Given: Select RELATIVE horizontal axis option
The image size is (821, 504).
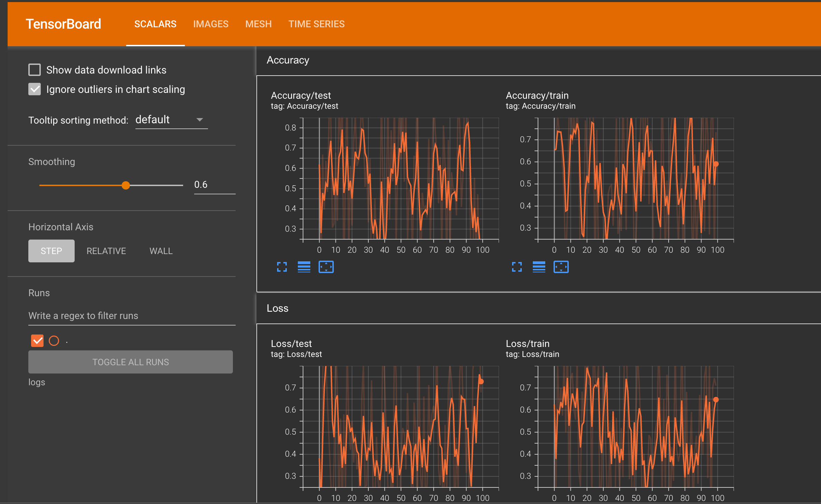Looking at the screenshot, I should point(106,251).
